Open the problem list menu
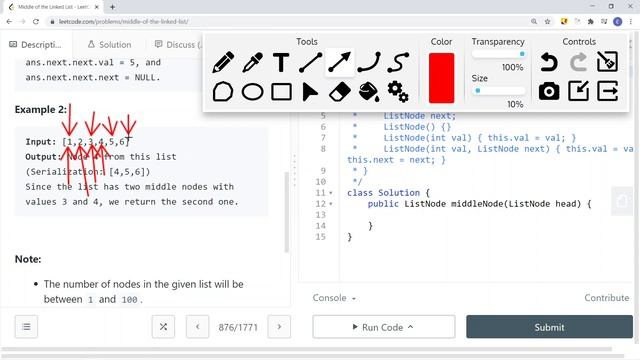640x360 pixels. click(26, 327)
